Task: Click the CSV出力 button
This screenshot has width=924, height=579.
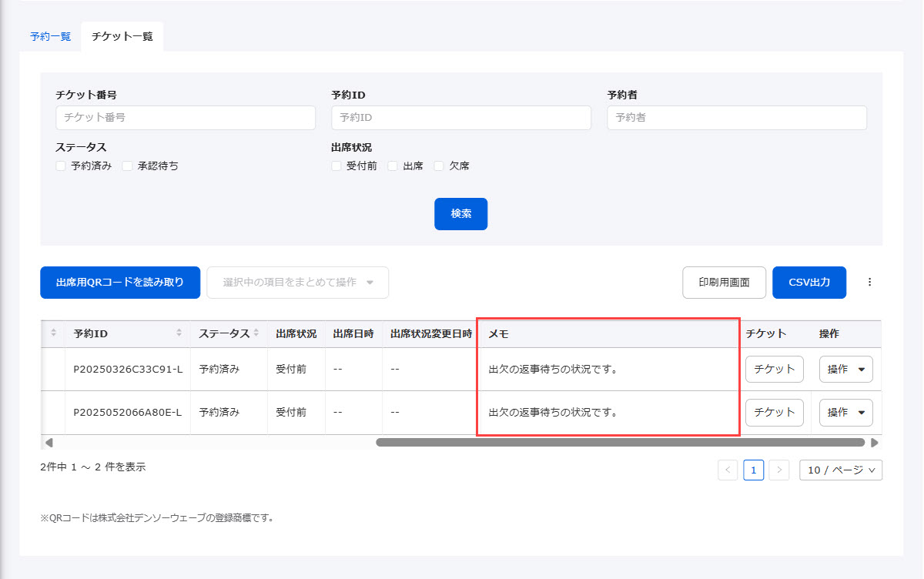Action: pyautogui.click(x=809, y=283)
